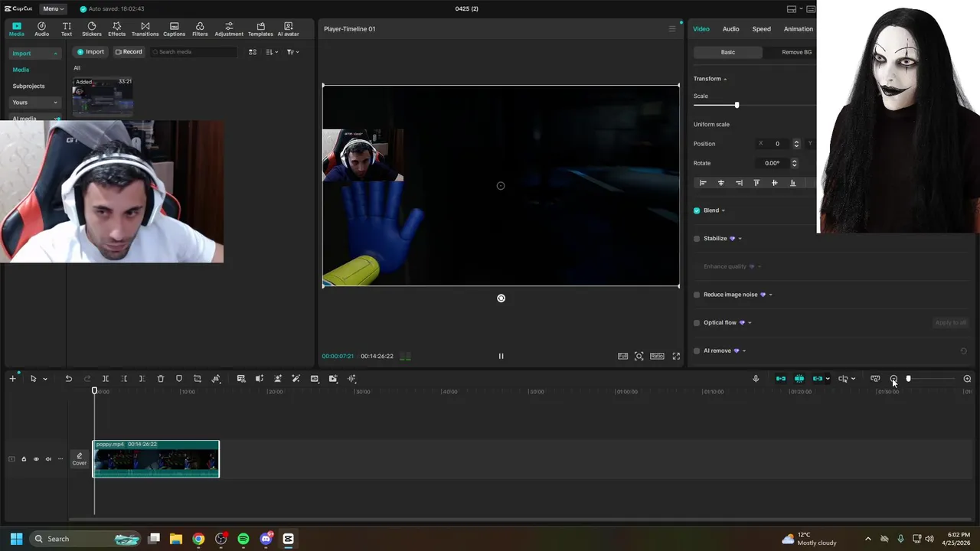Expand the Blend options arrow

(x=723, y=210)
